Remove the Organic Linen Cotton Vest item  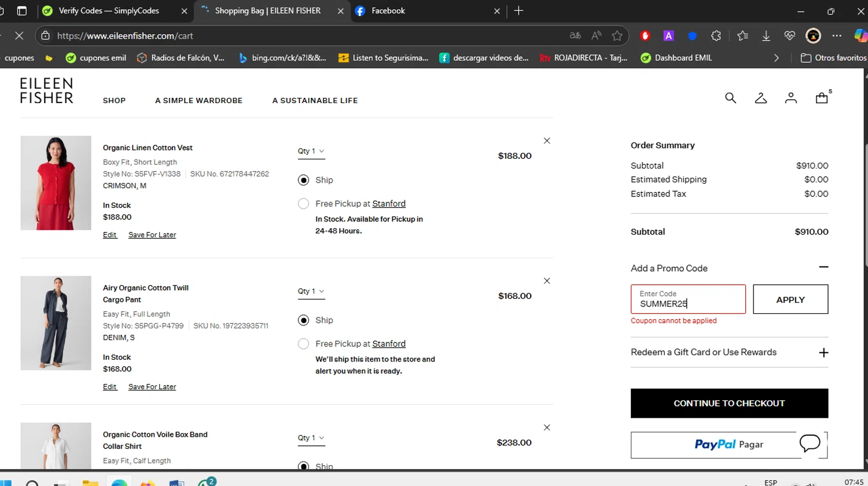547,141
